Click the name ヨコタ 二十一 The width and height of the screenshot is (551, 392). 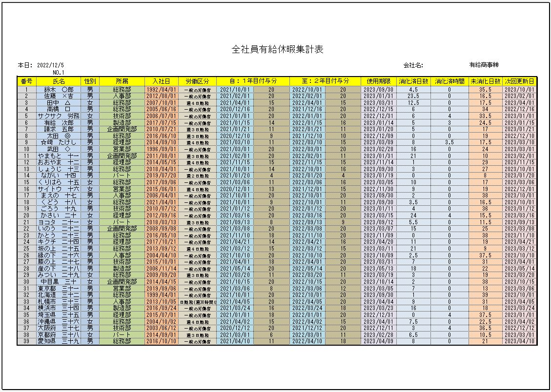pyautogui.click(x=59, y=222)
